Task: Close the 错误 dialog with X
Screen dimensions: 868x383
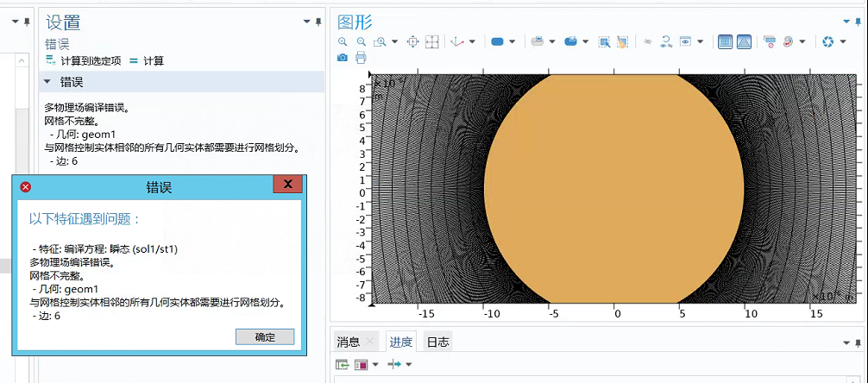Action: 287,185
